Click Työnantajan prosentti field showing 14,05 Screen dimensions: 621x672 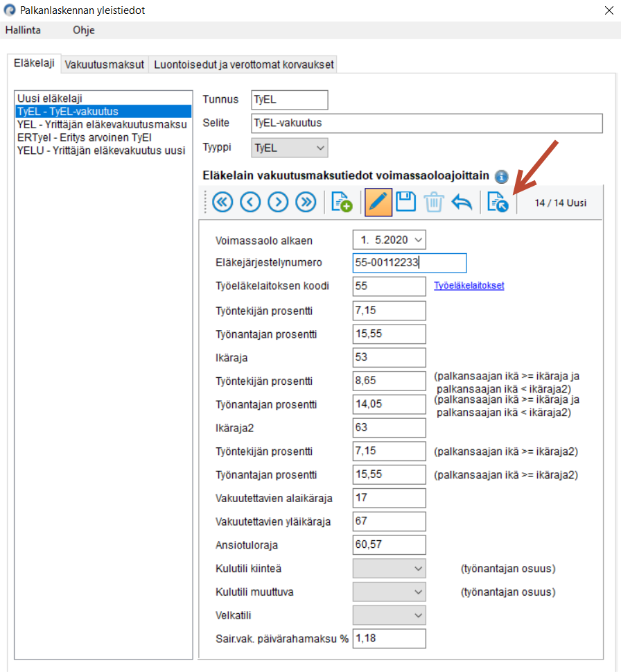[x=390, y=404]
